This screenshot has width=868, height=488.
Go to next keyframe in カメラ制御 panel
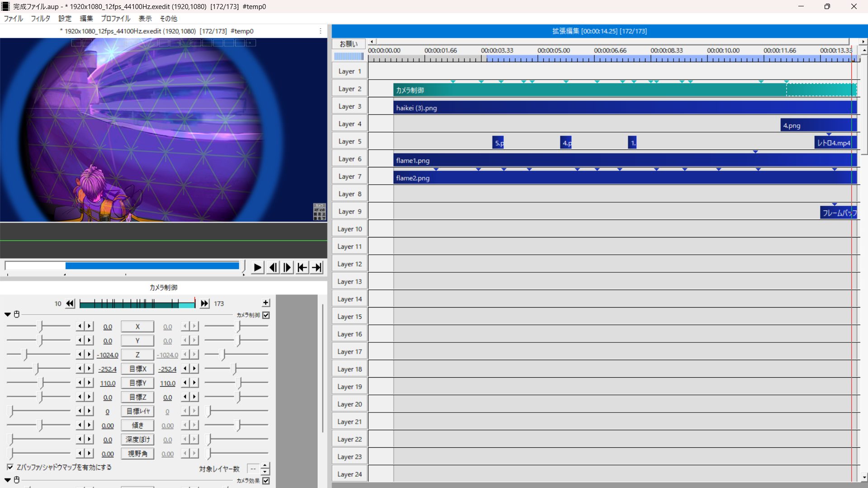click(204, 303)
